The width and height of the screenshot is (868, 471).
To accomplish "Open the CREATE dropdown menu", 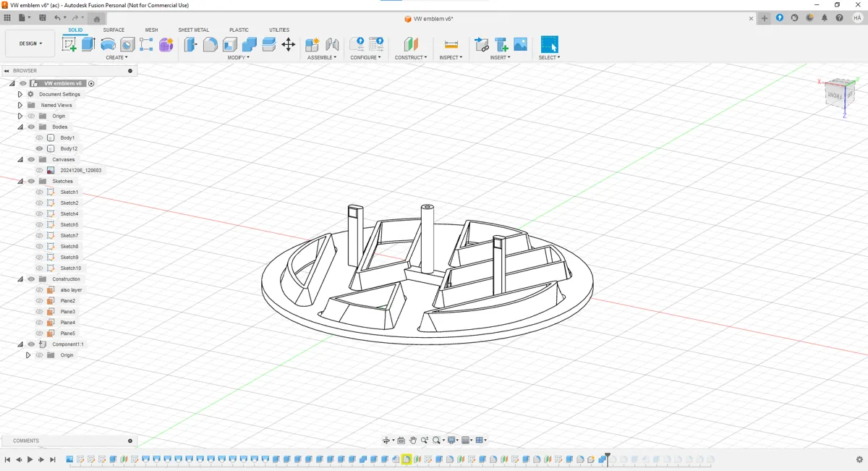I will [116, 57].
